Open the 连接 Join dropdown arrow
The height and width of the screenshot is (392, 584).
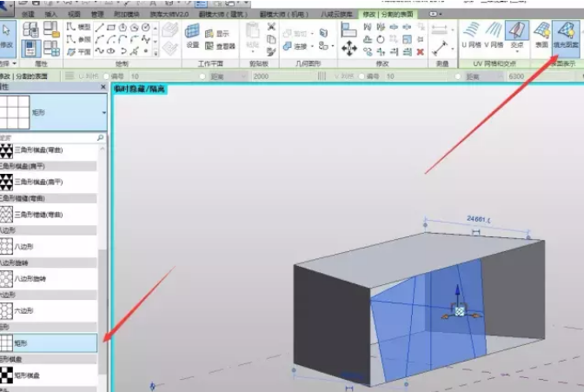[312, 46]
